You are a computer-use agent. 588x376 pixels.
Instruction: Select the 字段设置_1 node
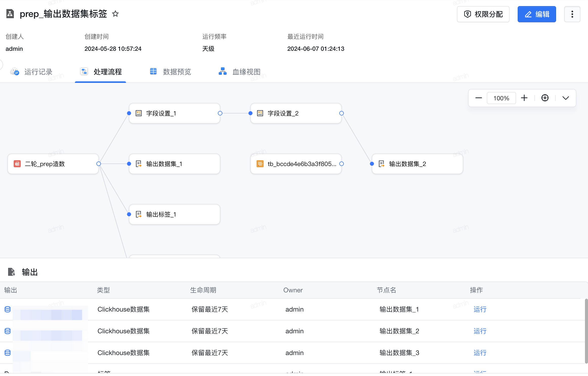tap(174, 113)
